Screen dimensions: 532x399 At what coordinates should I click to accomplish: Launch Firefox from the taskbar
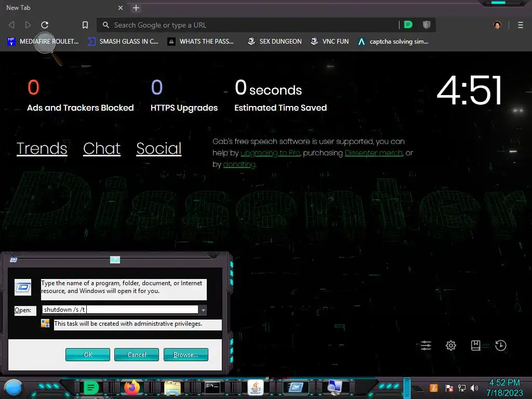(131, 388)
